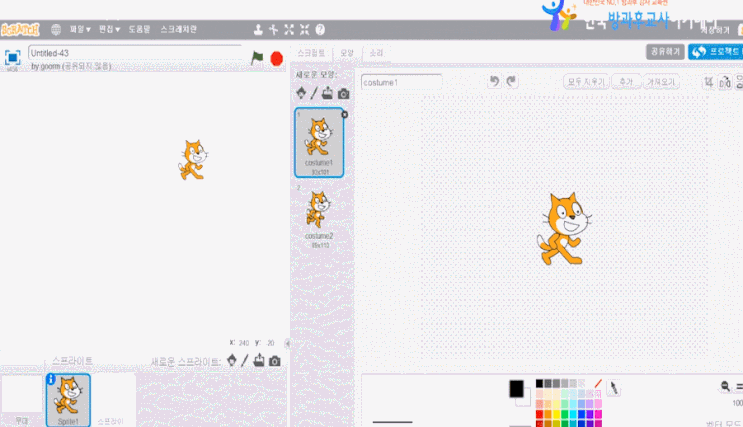This screenshot has height=427, width=743.
Task: Paint a new costume
Action: coord(314,93)
